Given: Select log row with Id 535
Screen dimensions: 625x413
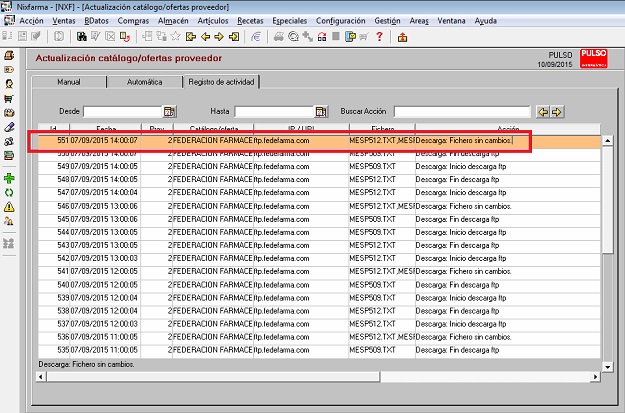Looking at the screenshot, I should (319, 350).
